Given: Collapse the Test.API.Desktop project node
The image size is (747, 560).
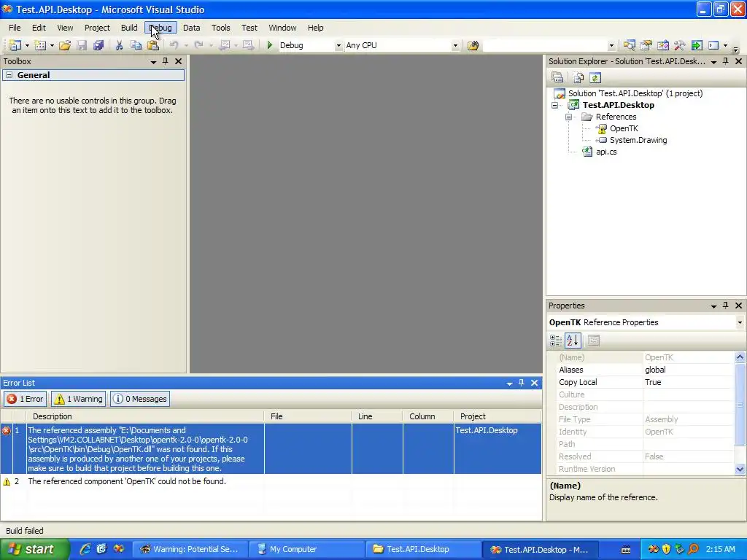Looking at the screenshot, I should [x=554, y=105].
